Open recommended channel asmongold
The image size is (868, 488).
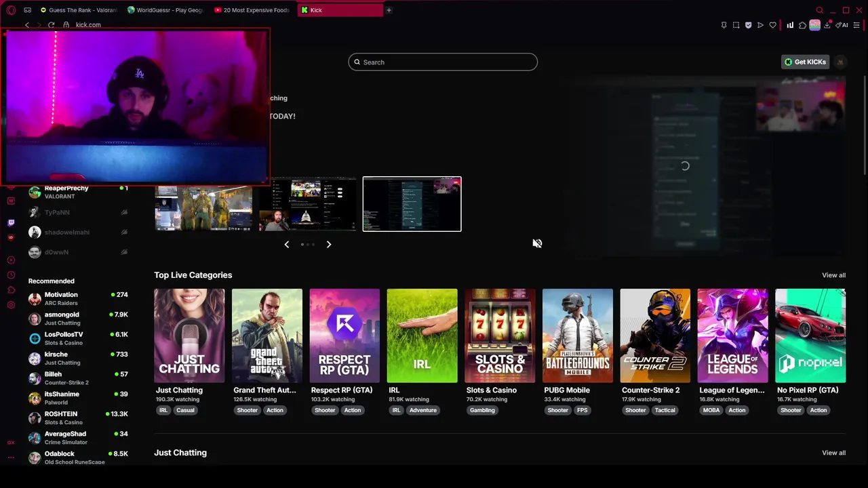coord(78,319)
